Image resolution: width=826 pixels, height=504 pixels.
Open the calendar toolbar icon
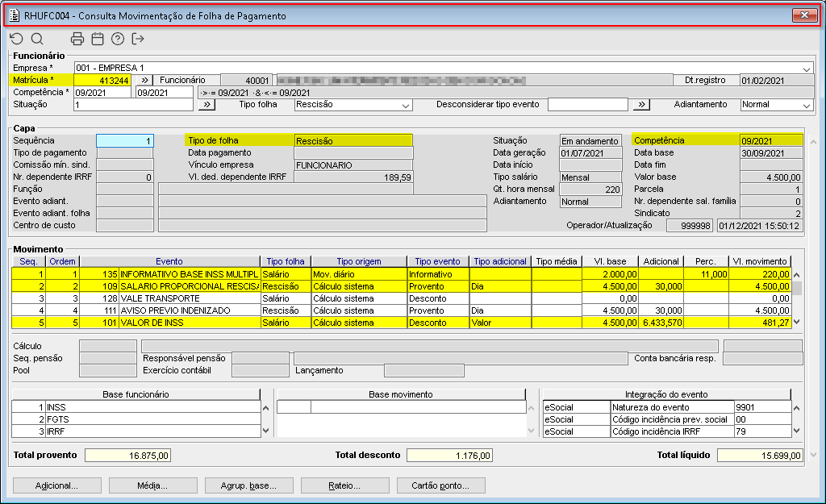tap(98, 39)
